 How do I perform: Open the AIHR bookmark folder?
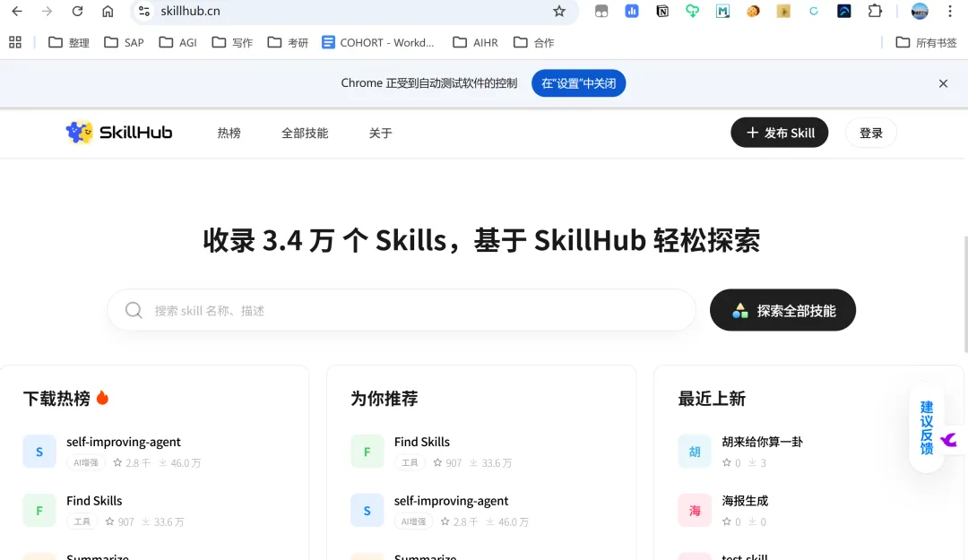(475, 42)
